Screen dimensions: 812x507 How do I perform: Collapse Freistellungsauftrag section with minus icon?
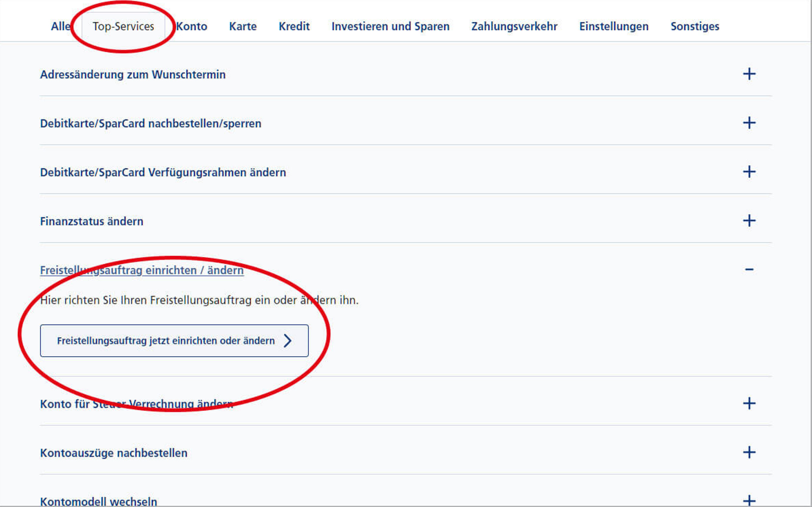pyautogui.click(x=749, y=270)
